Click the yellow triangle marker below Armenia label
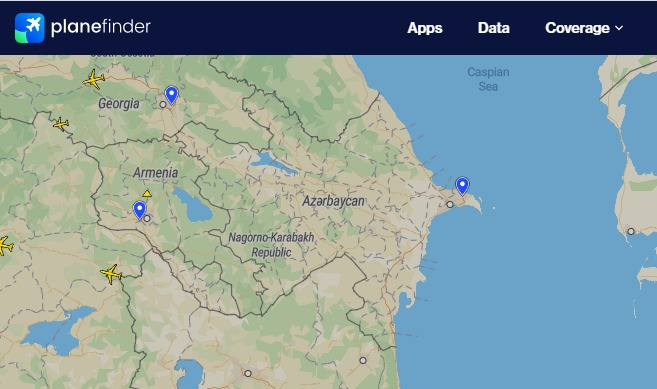 147,193
